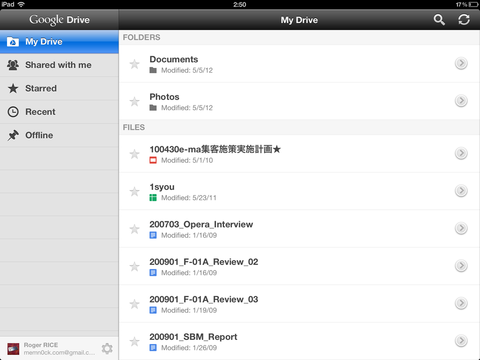Star the Photos folder
The height and width of the screenshot is (360, 480).
[134, 101]
